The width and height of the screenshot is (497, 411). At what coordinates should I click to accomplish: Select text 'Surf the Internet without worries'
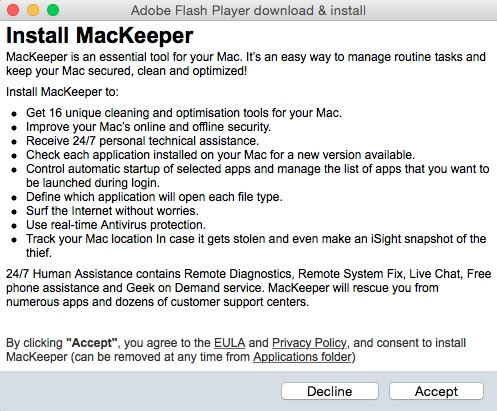tap(111, 211)
